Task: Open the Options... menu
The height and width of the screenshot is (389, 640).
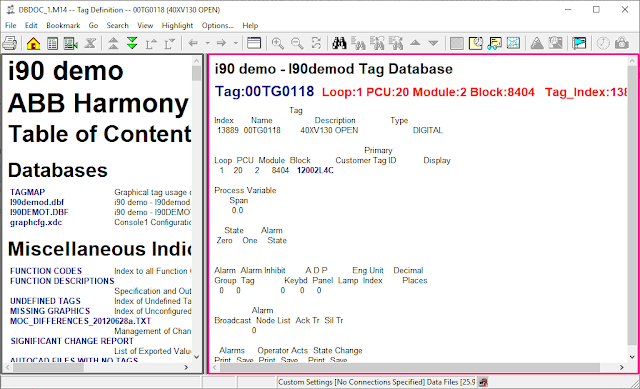Action: 218,25
